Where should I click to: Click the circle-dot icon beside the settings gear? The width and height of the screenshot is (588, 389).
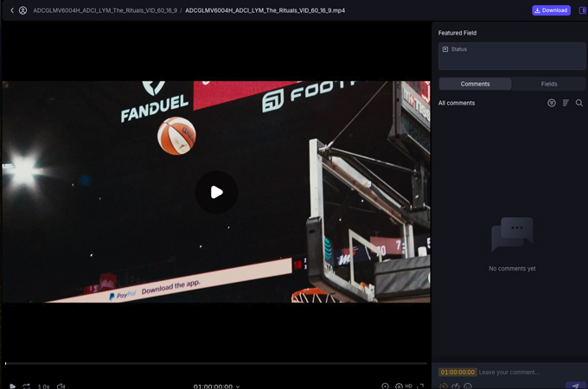pos(385,386)
